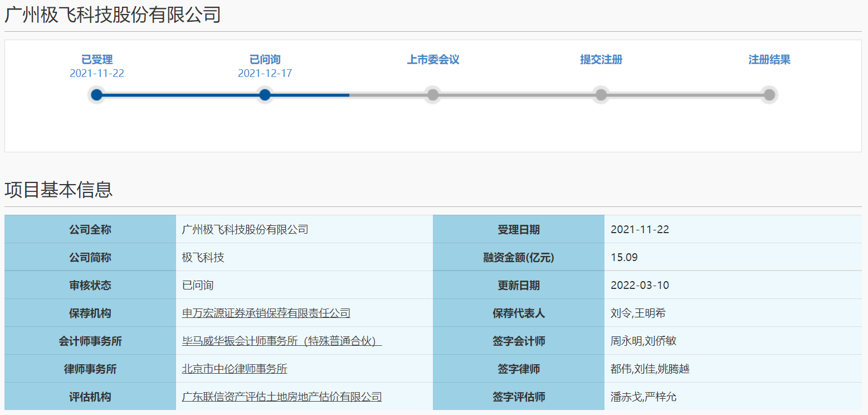Open the 申万宏源证券承销保荐有限责任公司 link
This screenshot has width=868, height=415.
266,313
